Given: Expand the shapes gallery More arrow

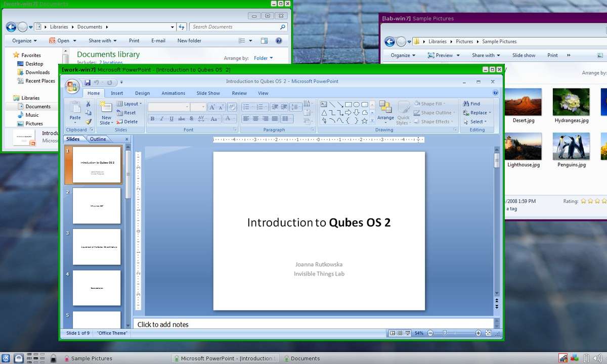Looking at the screenshot, I should pos(372,121).
